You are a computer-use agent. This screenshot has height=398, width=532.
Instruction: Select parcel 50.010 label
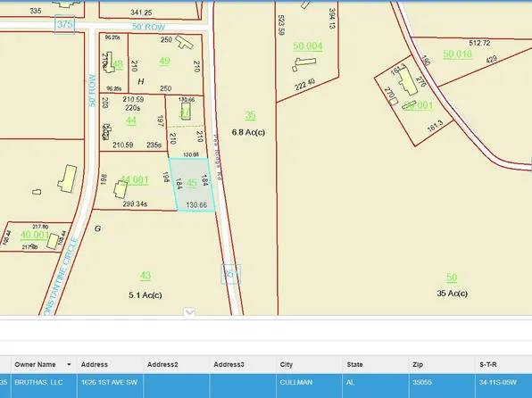(x=457, y=54)
